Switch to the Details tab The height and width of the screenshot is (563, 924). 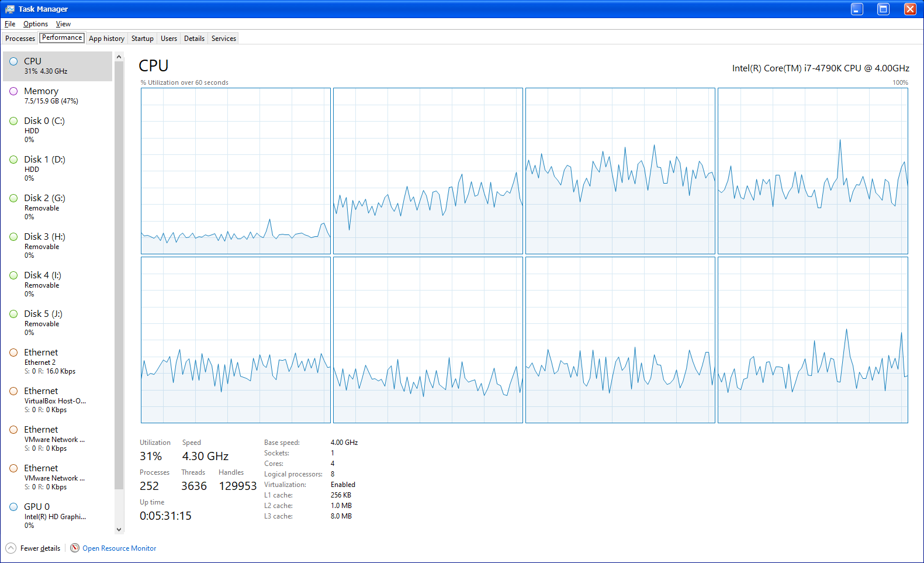click(194, 39)
